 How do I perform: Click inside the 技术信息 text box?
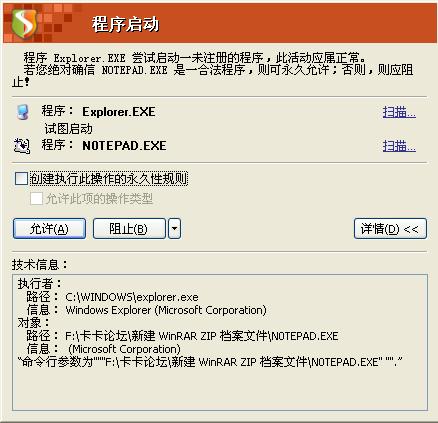pos(220,342)
